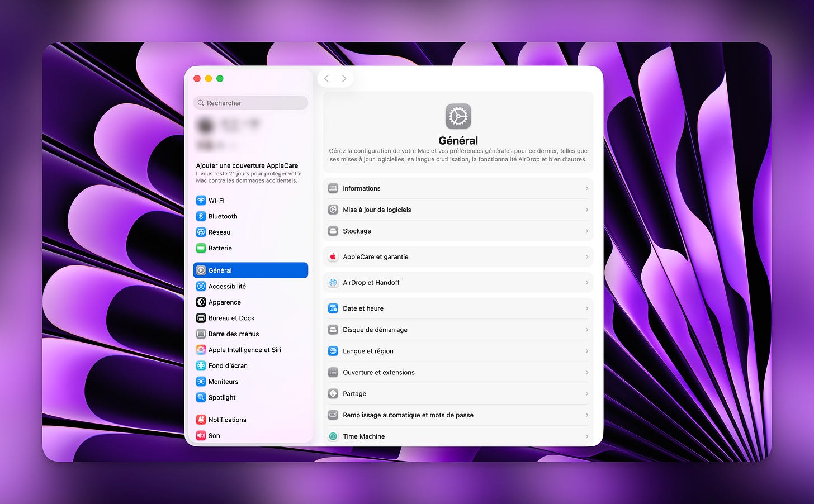Click the AirDrop et Handoff icon

click(x=333, y=283)
